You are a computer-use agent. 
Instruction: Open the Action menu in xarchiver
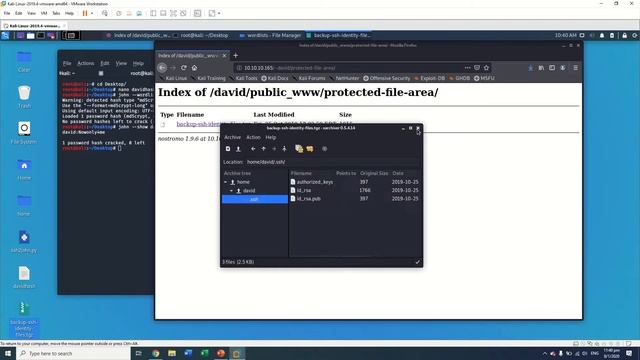point(253,138)
